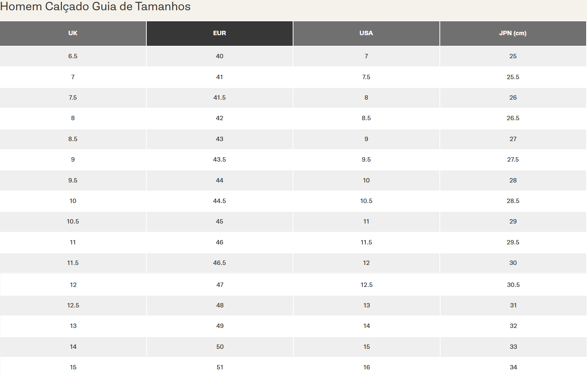Click the UK column header
The height and width of the screenshot is (380, 588).
(x=73, y=33)
